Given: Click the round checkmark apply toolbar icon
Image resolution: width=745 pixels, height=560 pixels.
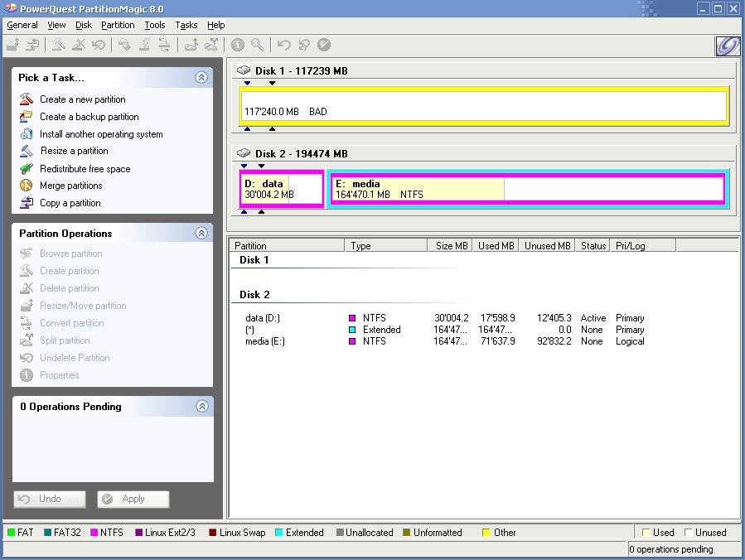Looking at the screenshot, I should [x=323, y=45].
